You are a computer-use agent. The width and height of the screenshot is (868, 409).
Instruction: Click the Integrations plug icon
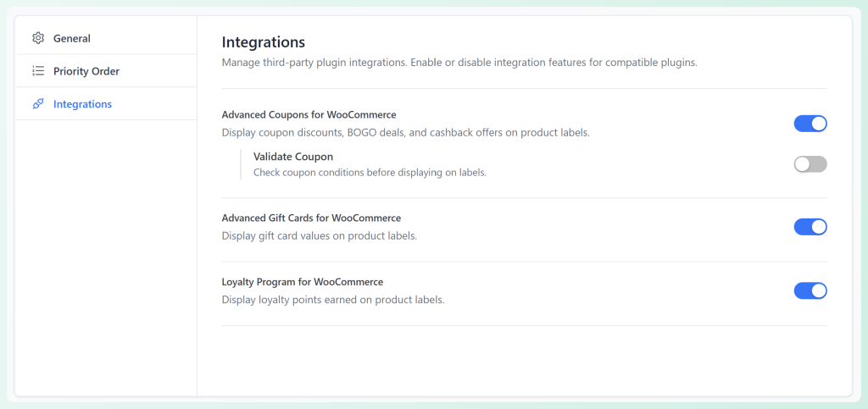[x=38, y=104]
